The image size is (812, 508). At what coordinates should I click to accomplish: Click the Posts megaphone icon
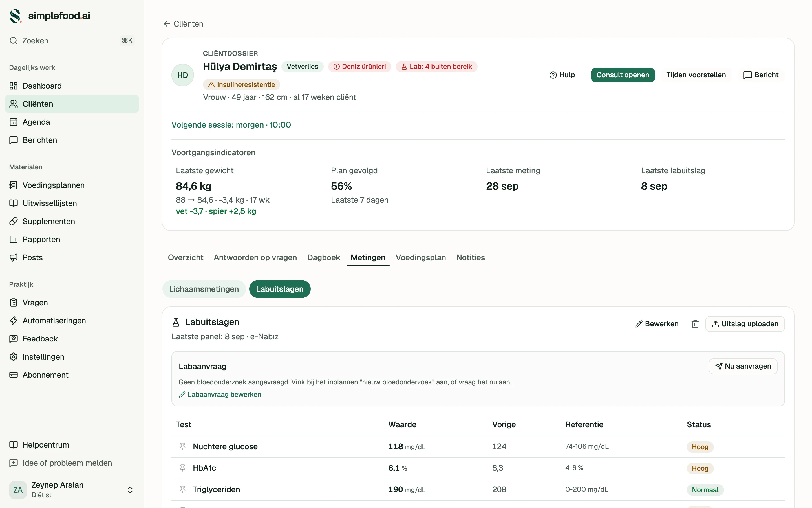[14, 257]
